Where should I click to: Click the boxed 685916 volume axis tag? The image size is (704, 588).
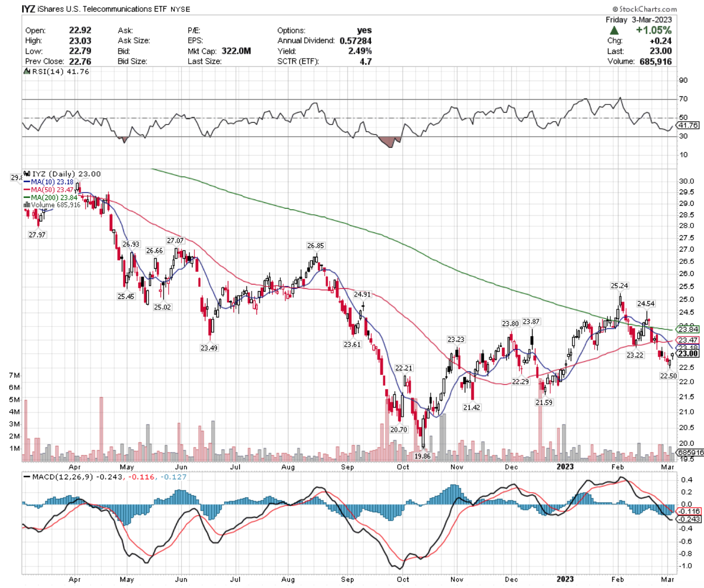pyautogui.click(x=691, y=452)
